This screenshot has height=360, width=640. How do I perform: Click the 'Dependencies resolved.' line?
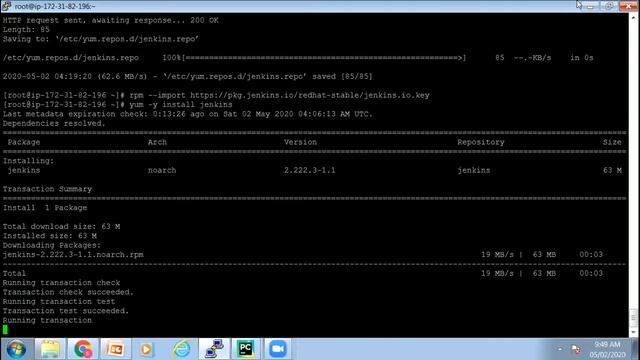point(54,124)
